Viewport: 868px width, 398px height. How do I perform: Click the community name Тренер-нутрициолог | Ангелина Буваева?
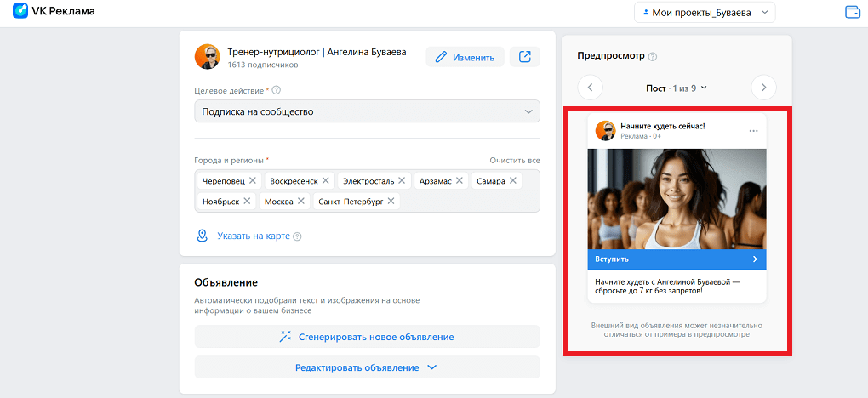(317, 52)
